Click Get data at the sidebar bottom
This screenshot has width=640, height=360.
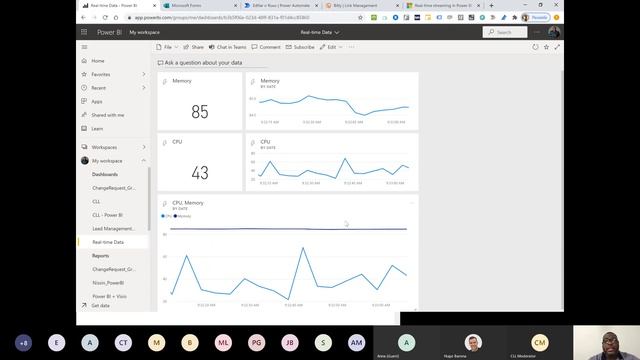click(100, 305)
